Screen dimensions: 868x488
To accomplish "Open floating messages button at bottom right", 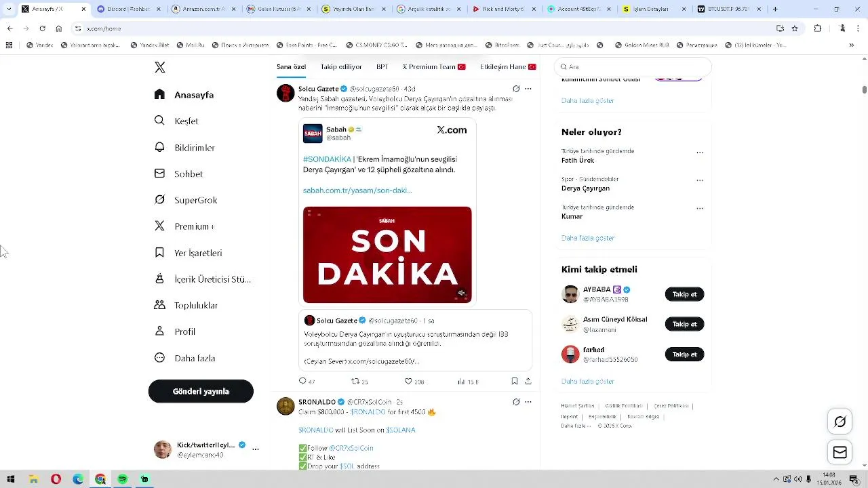I will pyautogui.click(x=840, y=452).
